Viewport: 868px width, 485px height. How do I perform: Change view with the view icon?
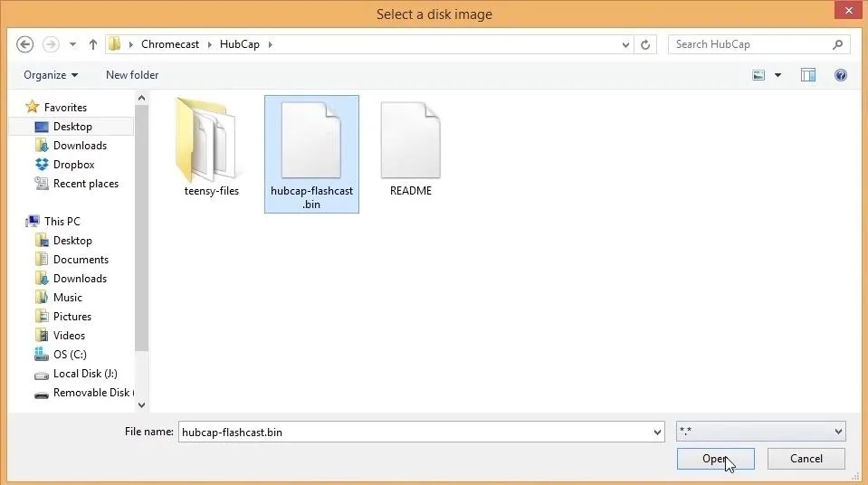[758, 75]
